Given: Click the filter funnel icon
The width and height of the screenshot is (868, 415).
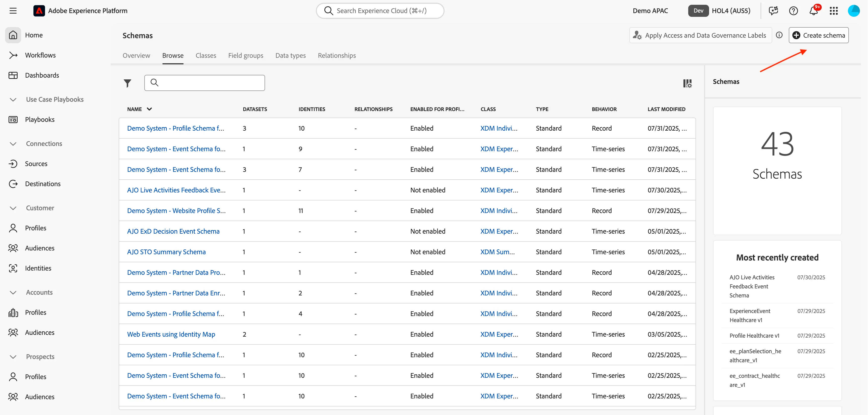Looking at the screenshot, I should [127, 83].
